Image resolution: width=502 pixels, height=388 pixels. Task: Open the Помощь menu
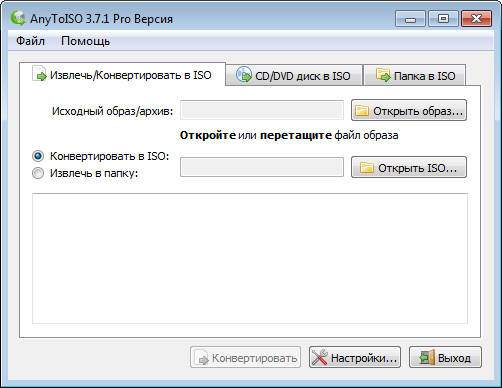[86, 41]
